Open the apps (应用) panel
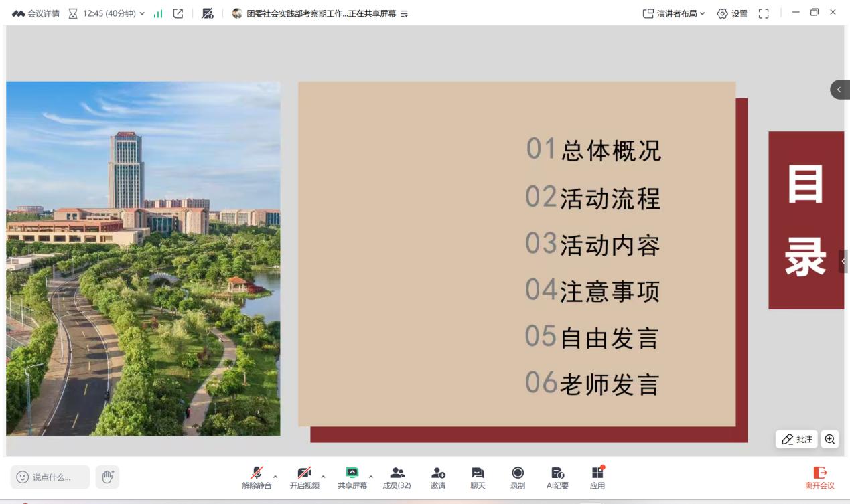This screenshot has width=850, height=504. coord(597,477)
